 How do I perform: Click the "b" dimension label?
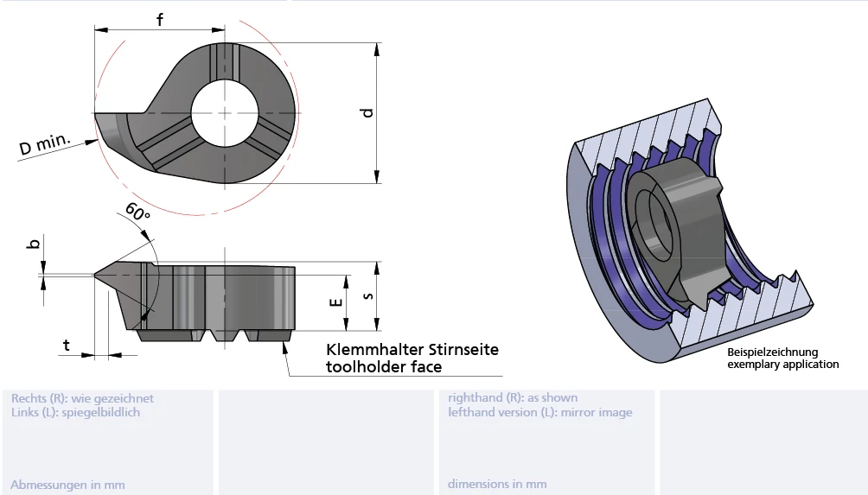pyautogui.click(x=34, y=244)
